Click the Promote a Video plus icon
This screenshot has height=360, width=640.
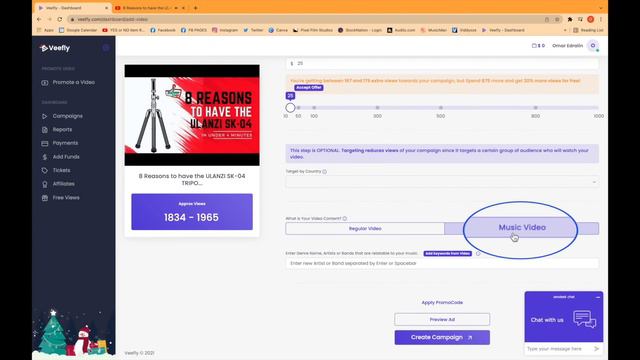[x=44, y=82]
